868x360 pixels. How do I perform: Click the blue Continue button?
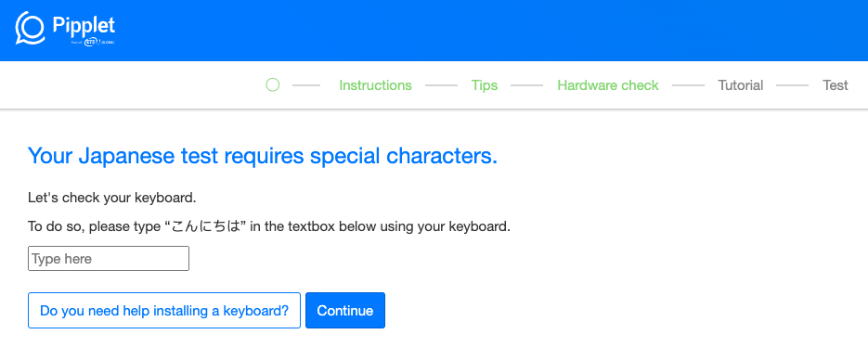coord(344,310)
